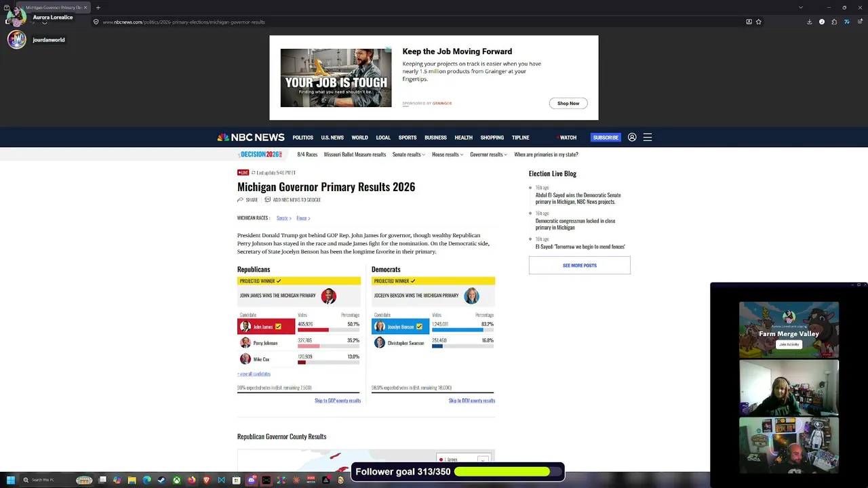Click the Decision 2026 logo
The height and width of the screenshot is (488, 868).
point(261,155)
